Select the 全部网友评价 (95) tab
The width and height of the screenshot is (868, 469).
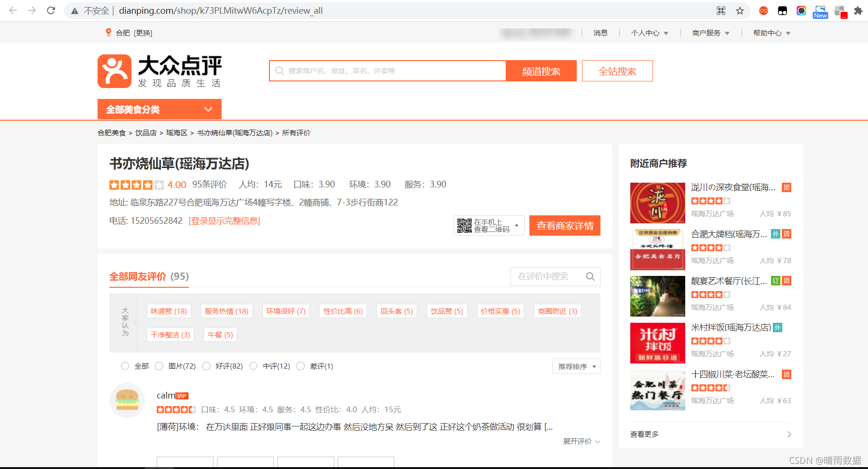coord(149,276)
